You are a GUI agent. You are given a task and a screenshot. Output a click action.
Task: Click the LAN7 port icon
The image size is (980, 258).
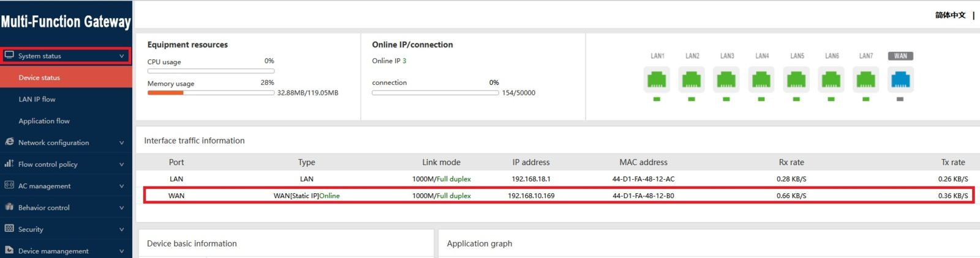[x=865, y=79]
